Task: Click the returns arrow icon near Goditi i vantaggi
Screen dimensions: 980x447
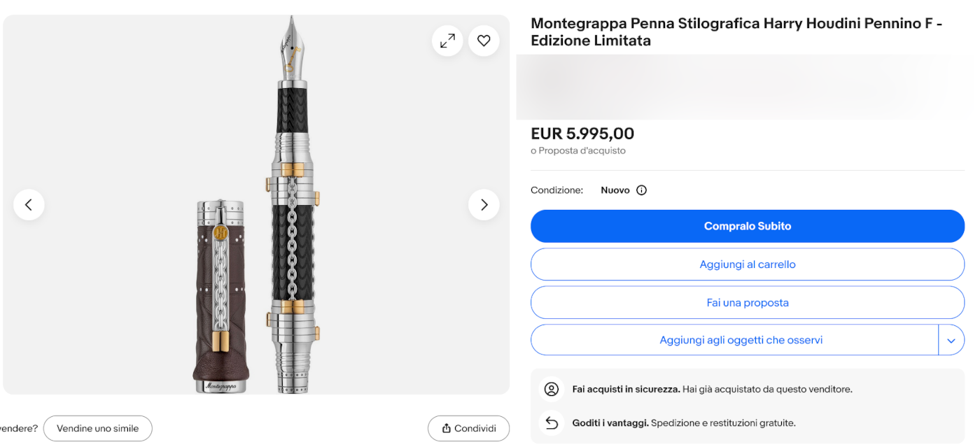Action: (552, 423)
